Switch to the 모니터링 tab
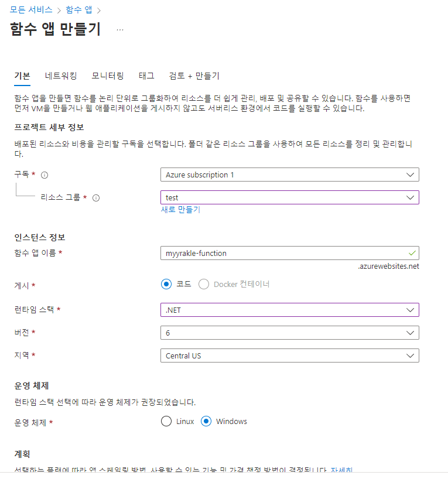Viewport: 448px width, 482px height. [x=108, y=76]
